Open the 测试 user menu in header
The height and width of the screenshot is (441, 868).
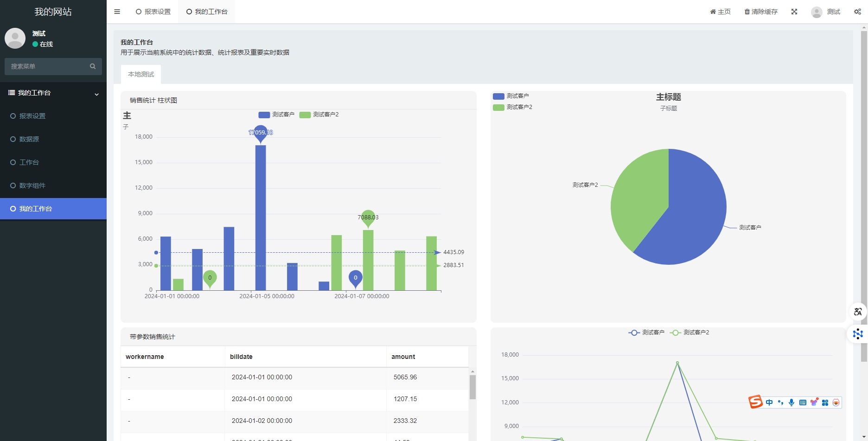[x=826, y=12]
